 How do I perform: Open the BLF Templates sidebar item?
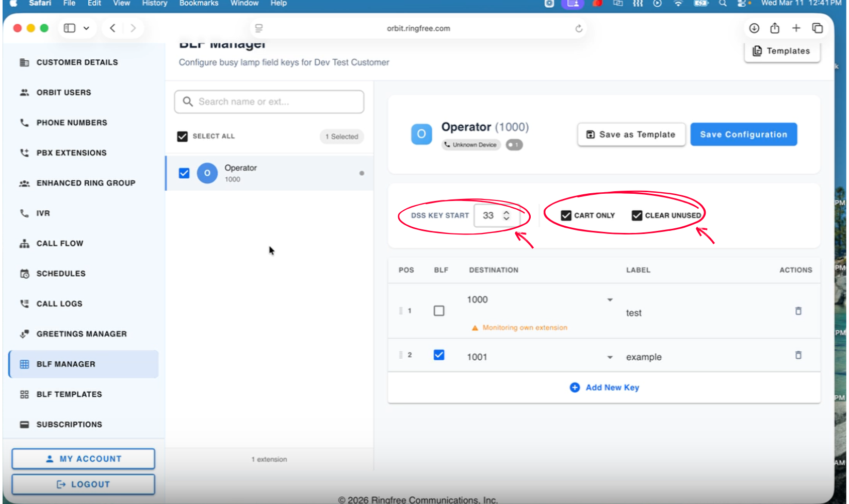click(69, 394)
